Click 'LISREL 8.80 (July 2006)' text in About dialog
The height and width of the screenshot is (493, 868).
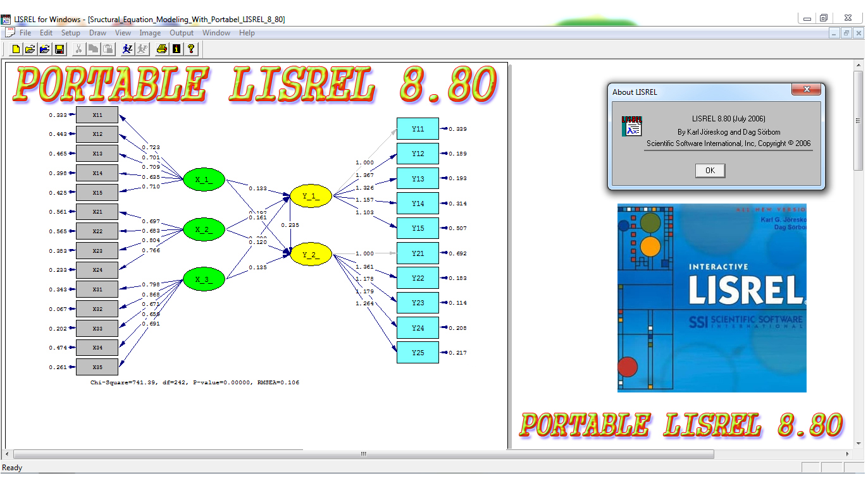pyautogui.click(x=729, y=118)
